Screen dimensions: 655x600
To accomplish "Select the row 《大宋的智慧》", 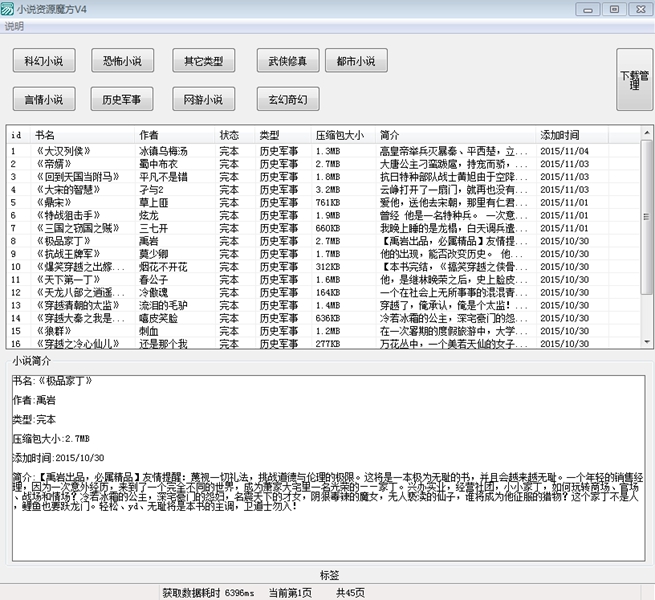I will pyautogui.click(x=323, y=190).
